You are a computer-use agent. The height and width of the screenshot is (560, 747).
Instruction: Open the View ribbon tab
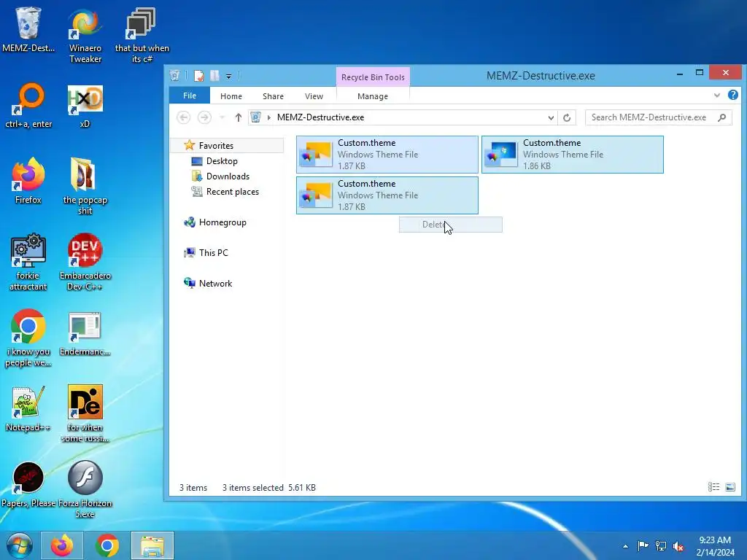314,96
